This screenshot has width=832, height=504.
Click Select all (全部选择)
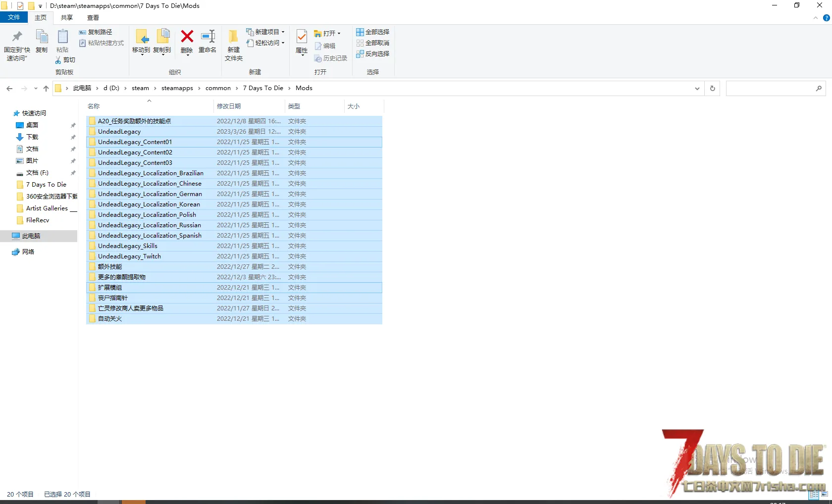pyautogui.click(x=372, y=32)
